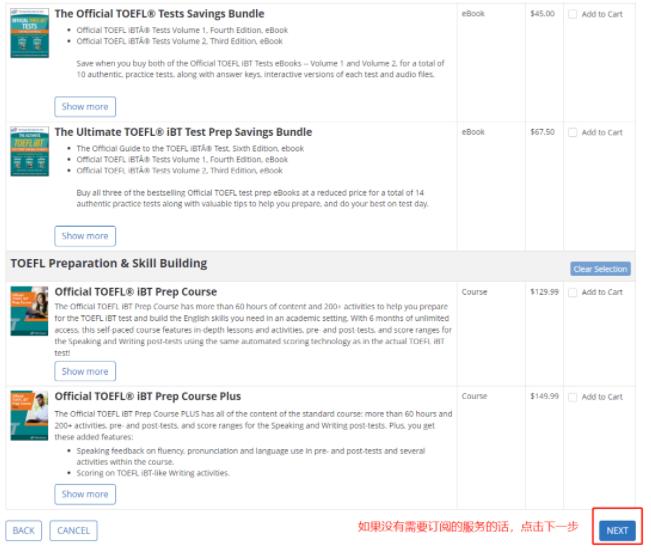Check Add to Cart for Official TOEFL Tests Savings Bundle
This screenshot has width=651, height=552.
(x=572, y=14)
